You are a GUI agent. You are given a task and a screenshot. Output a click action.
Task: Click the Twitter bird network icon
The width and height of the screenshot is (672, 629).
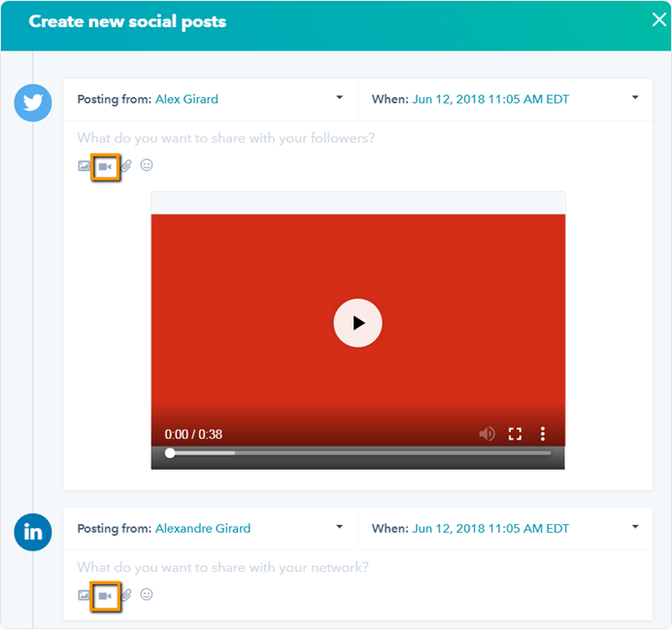(33, 103)
